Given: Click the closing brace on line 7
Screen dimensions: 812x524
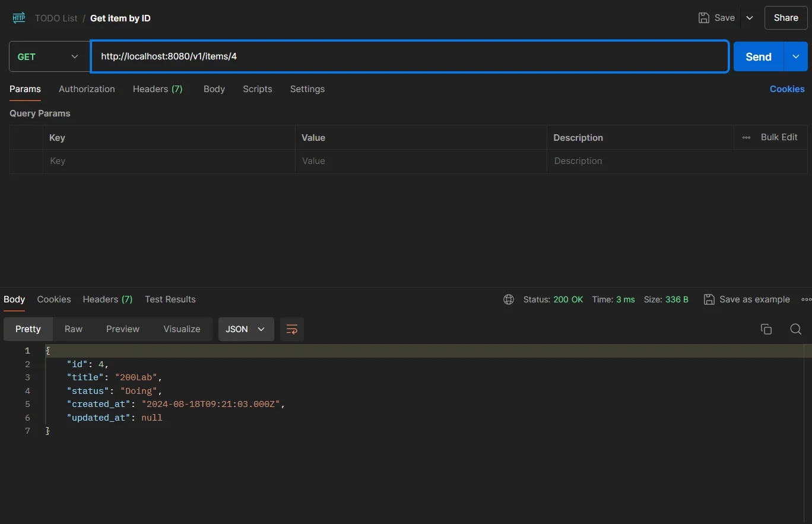Looking at the screenshot, I should tap(47, 431).
